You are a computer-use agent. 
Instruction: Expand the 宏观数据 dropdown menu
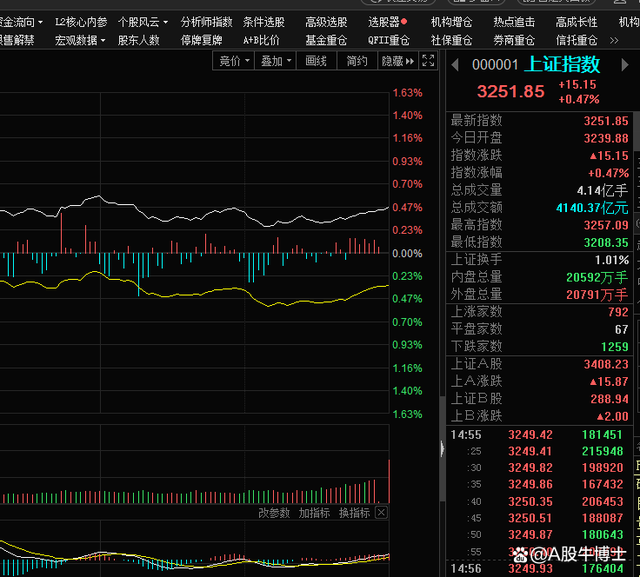click(82, 40)
